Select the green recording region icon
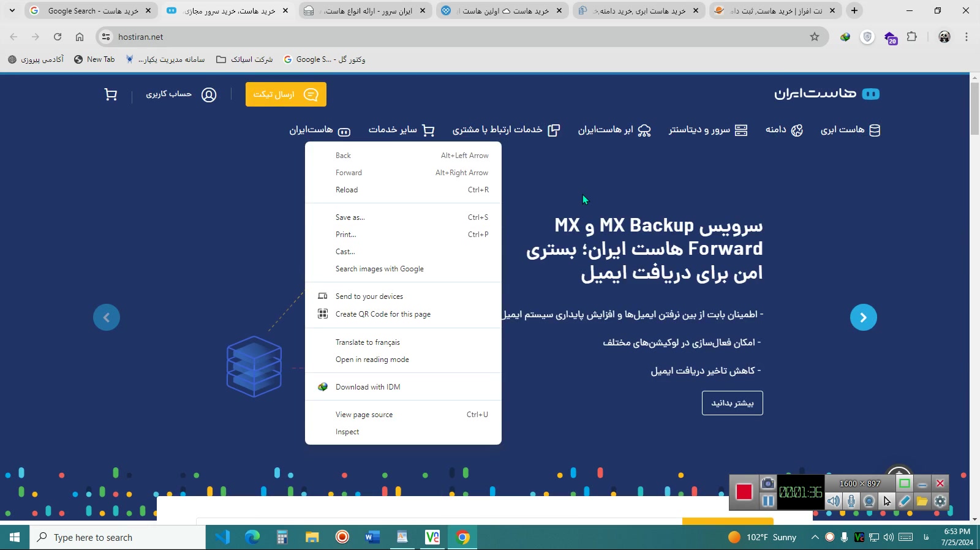 point(905,483)
